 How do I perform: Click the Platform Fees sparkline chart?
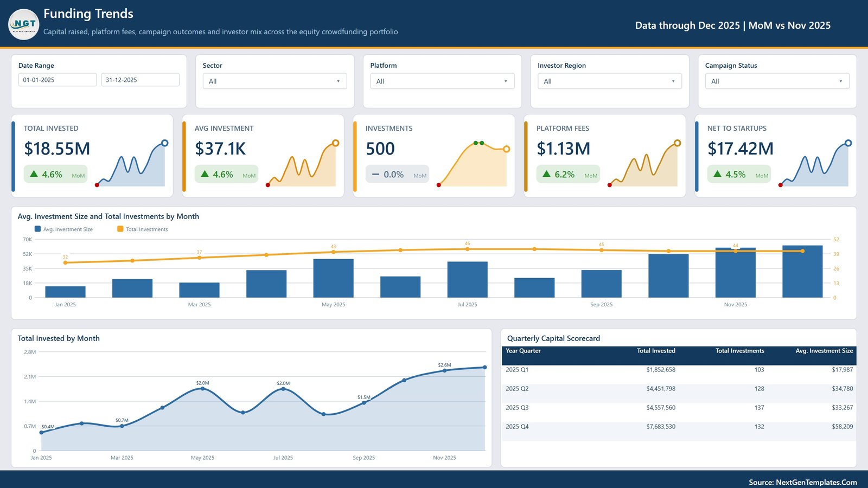(643, 164)
